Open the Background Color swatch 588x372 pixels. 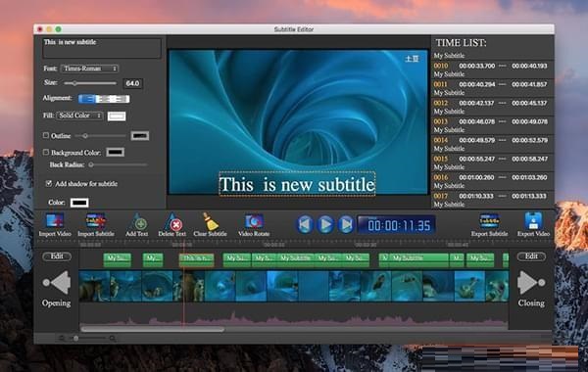(x=115, y=152)
